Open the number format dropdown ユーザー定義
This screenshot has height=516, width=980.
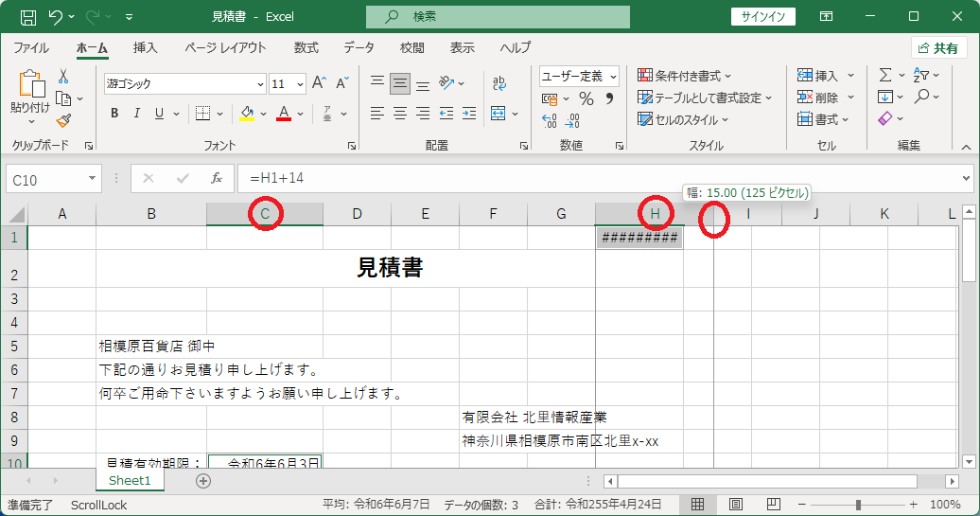(613, 77)
